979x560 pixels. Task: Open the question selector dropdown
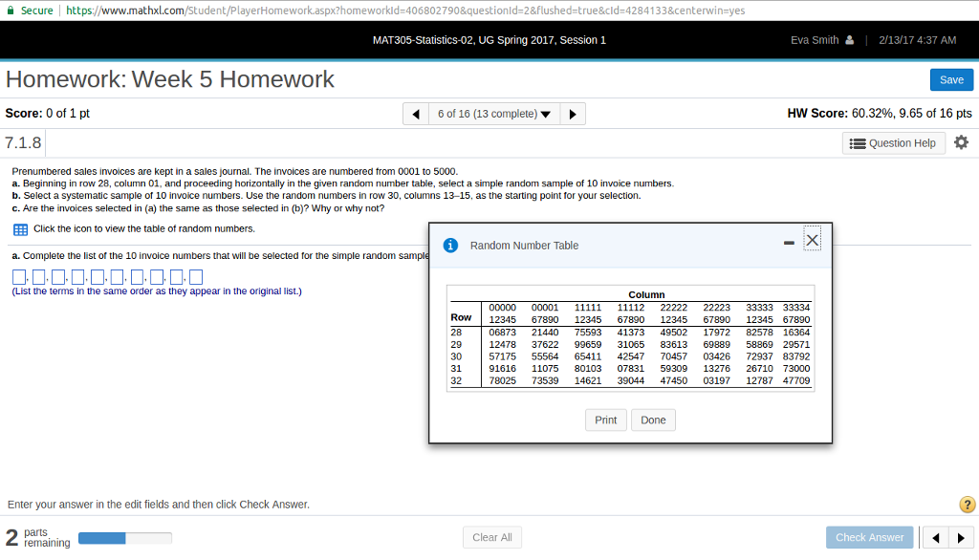coord(493,113)
